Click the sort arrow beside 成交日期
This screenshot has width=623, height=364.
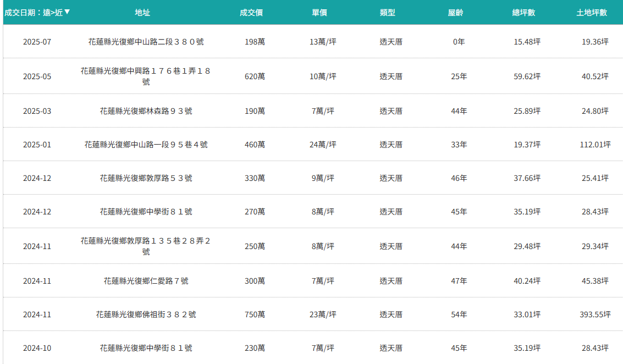tap(67, 12)
